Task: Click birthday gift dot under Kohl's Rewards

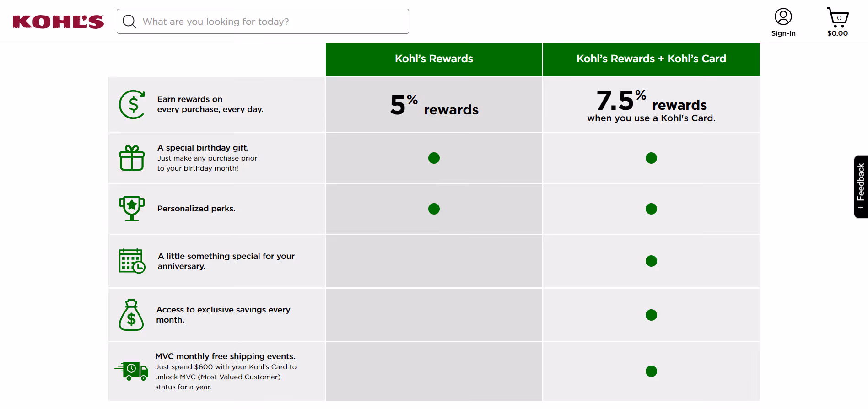Action: [x=434, y=158]
